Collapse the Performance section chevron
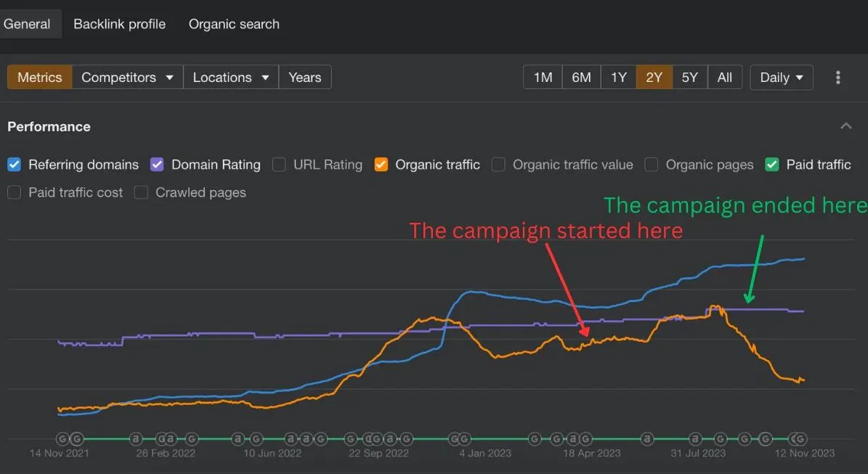The height and width of the screenshot is (474, 868). coord(846,126)
